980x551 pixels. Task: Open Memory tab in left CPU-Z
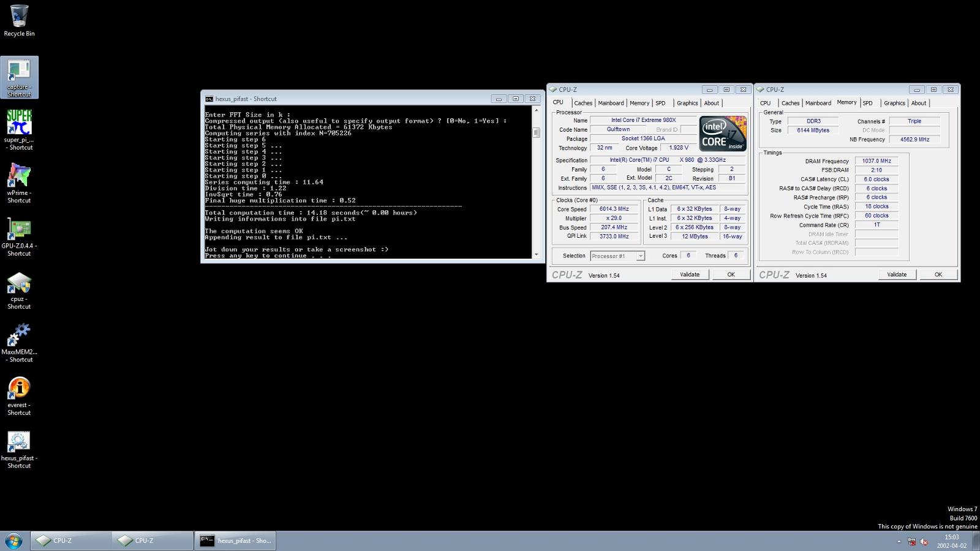(x=639, y=103)
